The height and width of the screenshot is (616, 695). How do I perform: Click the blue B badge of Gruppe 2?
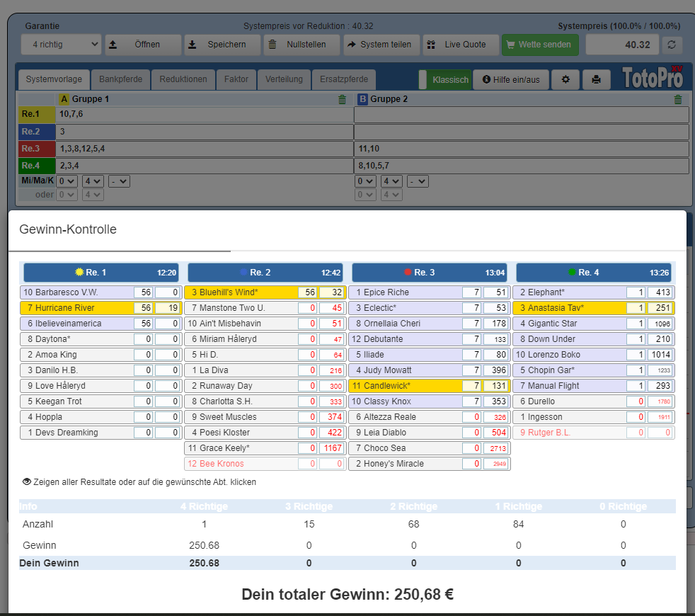[362, 99]
